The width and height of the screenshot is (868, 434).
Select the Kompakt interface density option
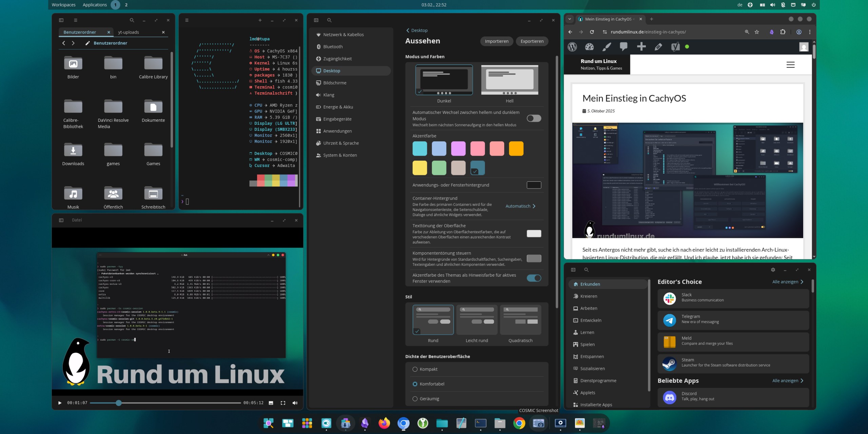click(x=414, y=369)
